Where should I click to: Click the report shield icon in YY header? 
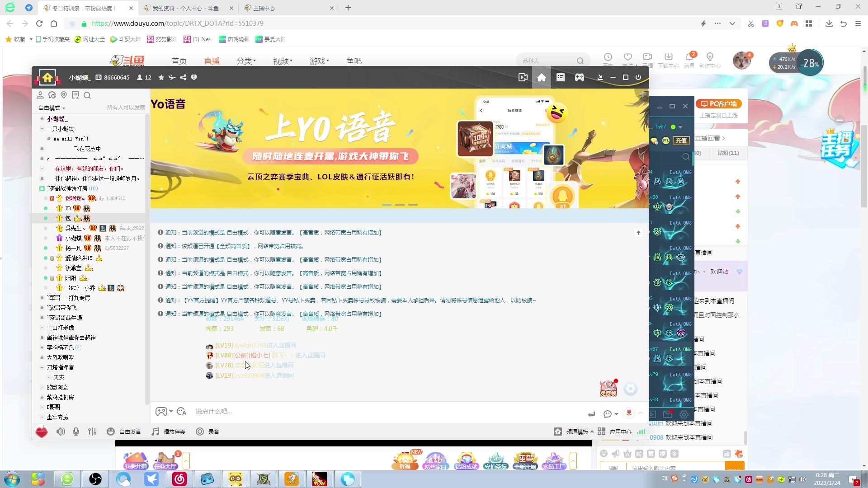(x=194, y=77)
